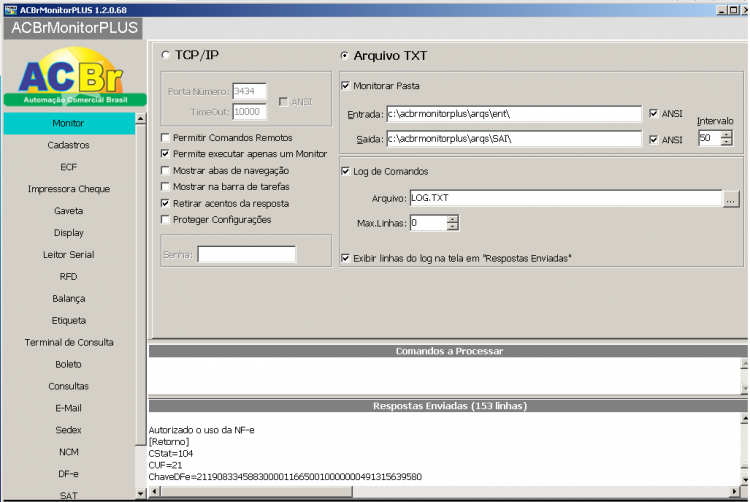
Task: Click the Senha password field
Action: (246, 254)
